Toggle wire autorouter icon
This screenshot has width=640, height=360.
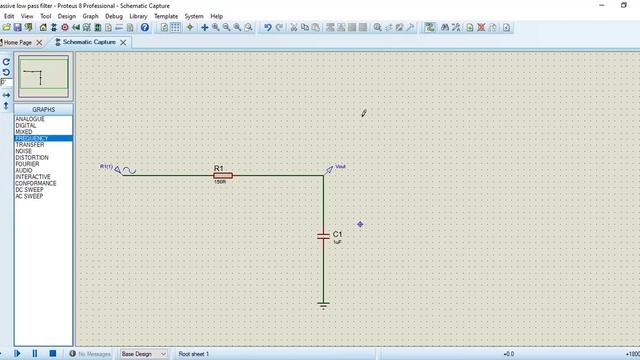point(429,27)
